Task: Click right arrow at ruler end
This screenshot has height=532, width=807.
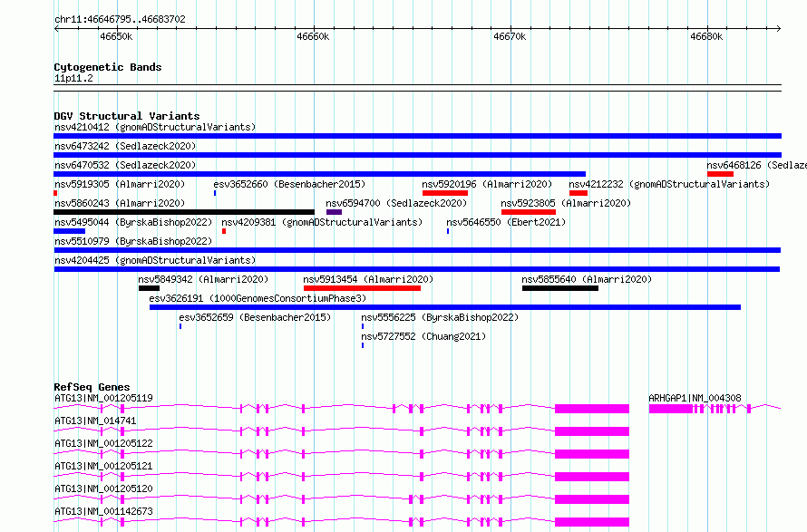Action: 779,29
